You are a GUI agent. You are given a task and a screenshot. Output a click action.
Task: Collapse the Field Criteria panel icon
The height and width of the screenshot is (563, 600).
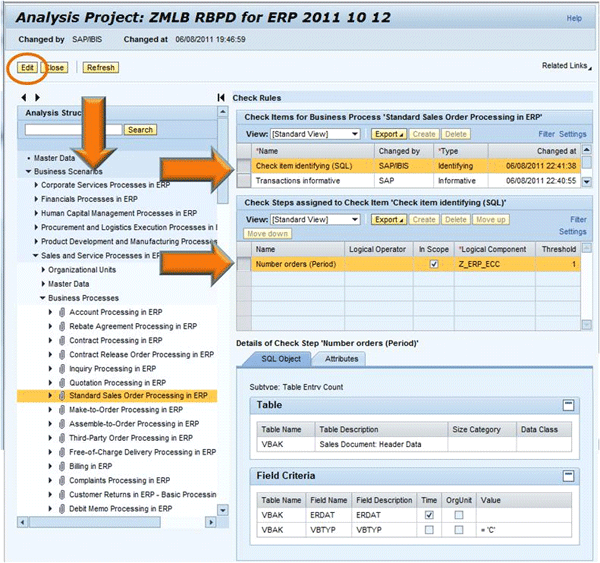click(568, 476)
